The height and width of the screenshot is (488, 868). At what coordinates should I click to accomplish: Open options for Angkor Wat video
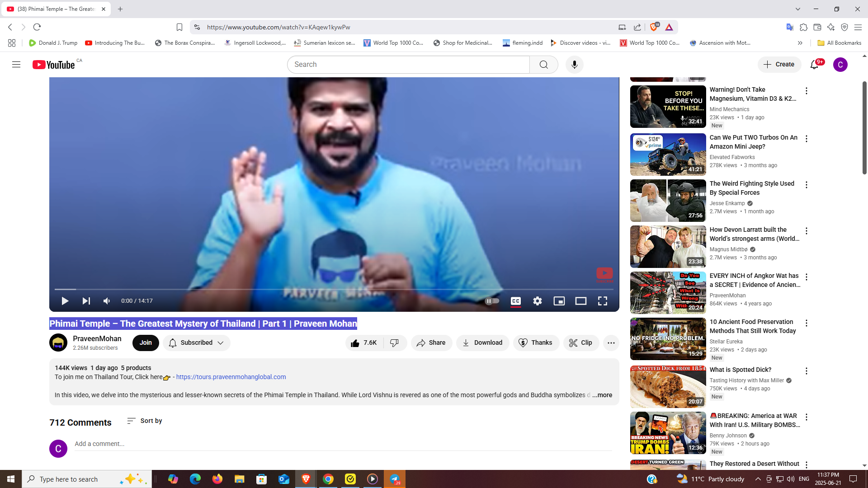pyautogui.click(x=806, y=277)
